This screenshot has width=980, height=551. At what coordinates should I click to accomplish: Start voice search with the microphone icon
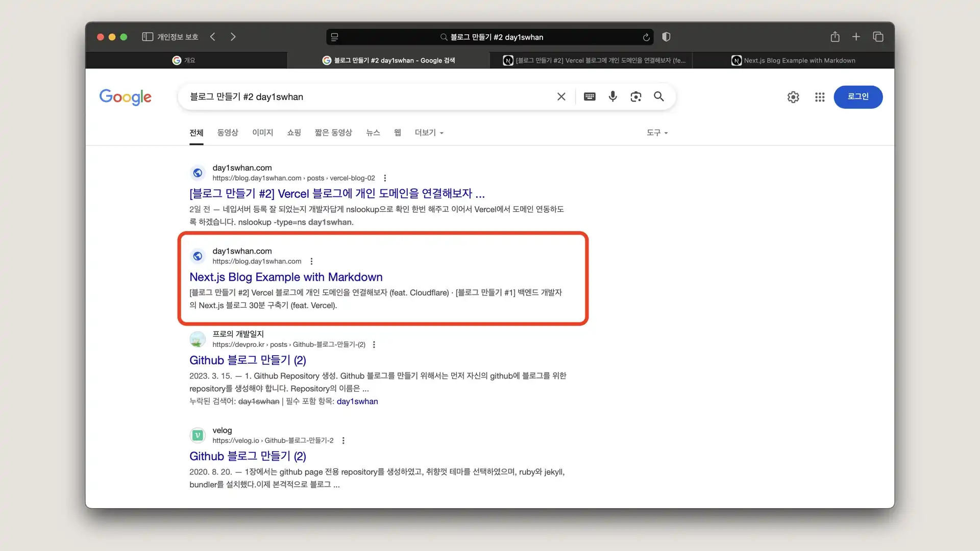coord(612,96)
